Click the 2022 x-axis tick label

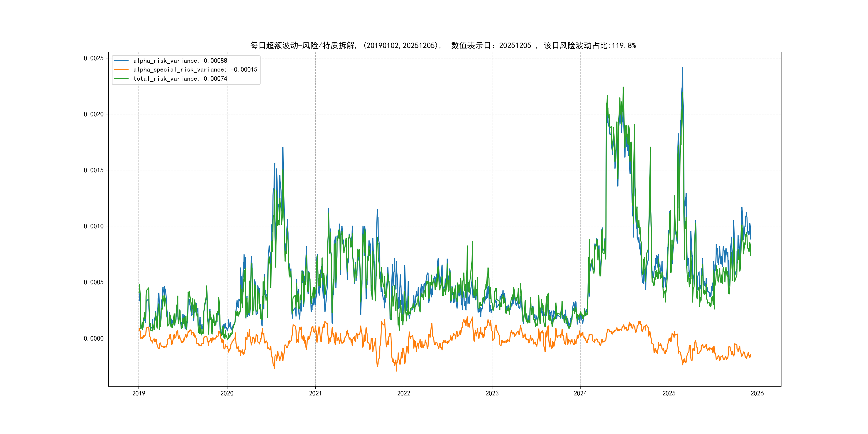click(x=404, y=393)
